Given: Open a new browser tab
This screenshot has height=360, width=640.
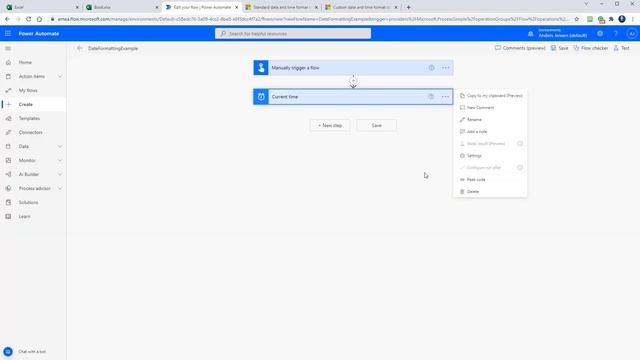Looking at the screenshot, I should [x=409, y=7].
